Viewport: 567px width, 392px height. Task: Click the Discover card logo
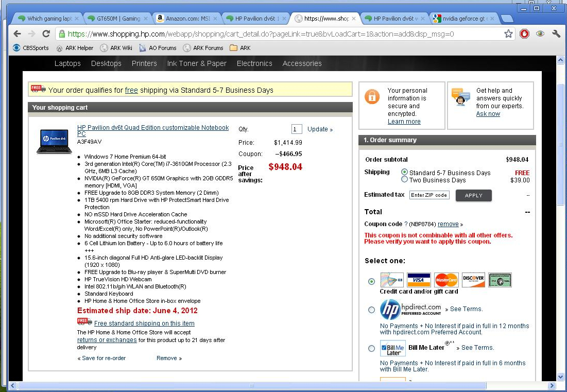[473, 280]
